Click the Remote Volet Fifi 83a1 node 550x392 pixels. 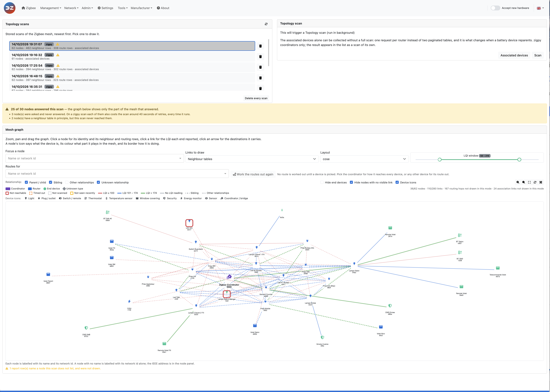click(164, 344)
